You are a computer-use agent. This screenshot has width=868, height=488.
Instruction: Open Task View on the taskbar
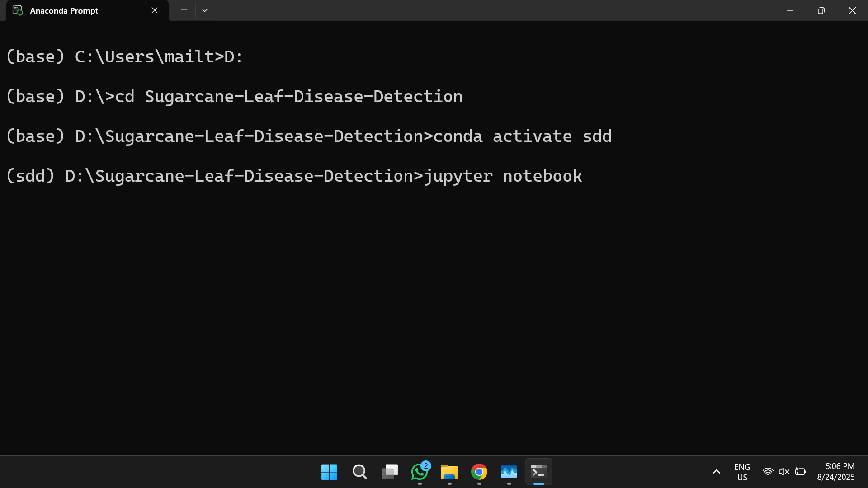(x=389, y=472)
